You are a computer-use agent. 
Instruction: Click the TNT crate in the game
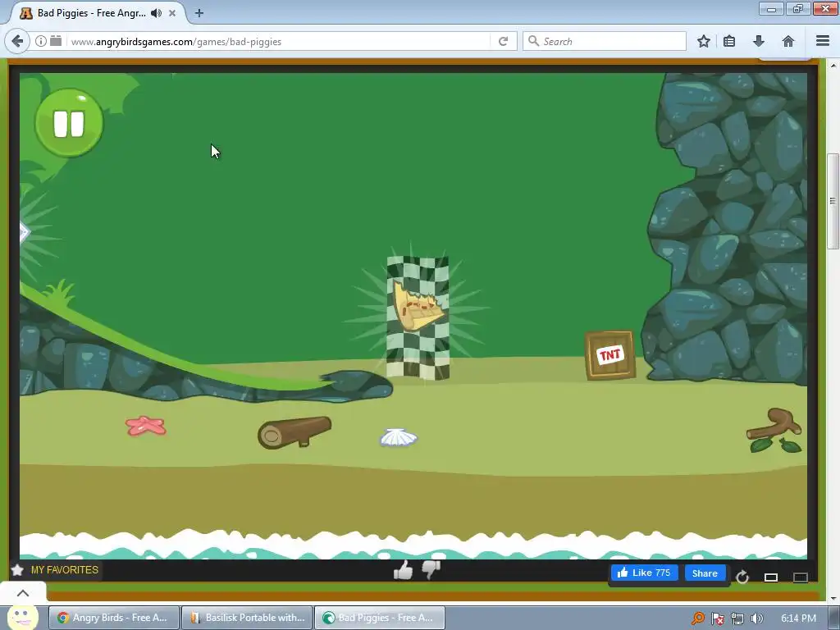(610, 355)
